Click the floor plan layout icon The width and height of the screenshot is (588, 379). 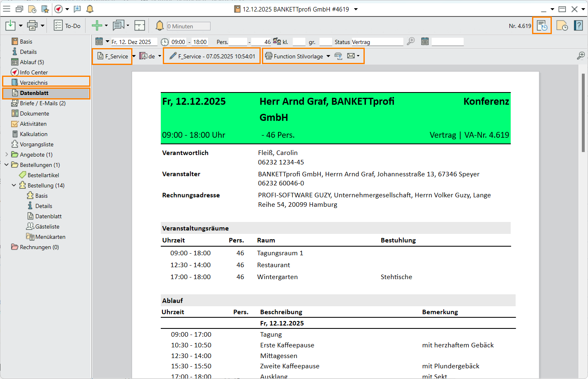(140, 26)
